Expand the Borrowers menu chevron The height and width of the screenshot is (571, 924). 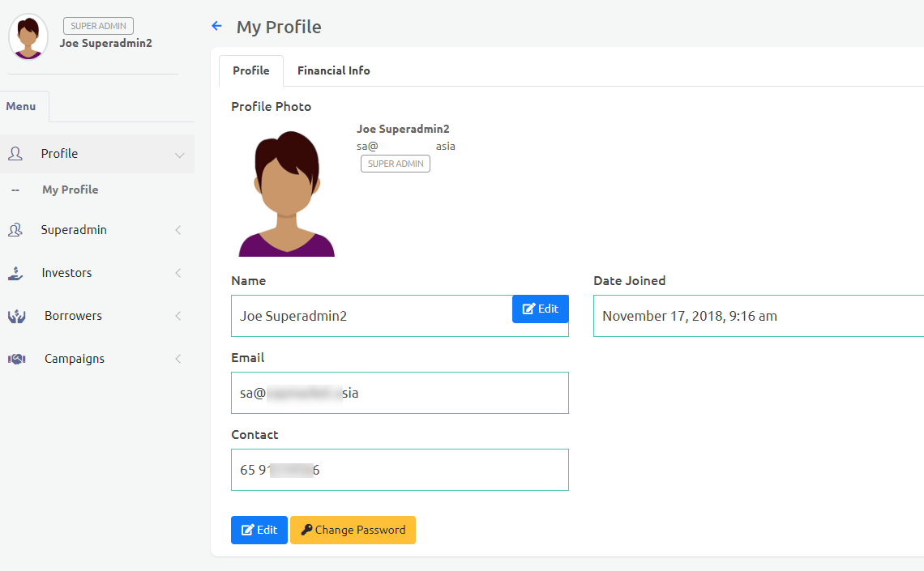pos(178,316)
